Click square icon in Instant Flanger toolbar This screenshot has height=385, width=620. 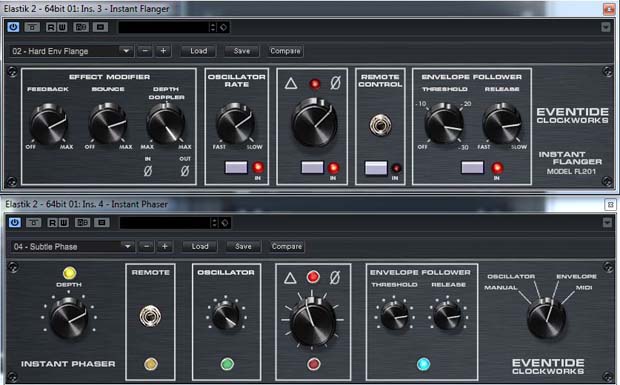tap(100, 27)
